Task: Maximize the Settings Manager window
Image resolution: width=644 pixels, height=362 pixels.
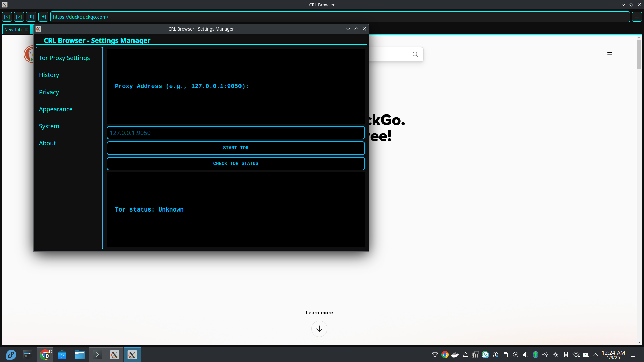Action: tap(356, 29)
